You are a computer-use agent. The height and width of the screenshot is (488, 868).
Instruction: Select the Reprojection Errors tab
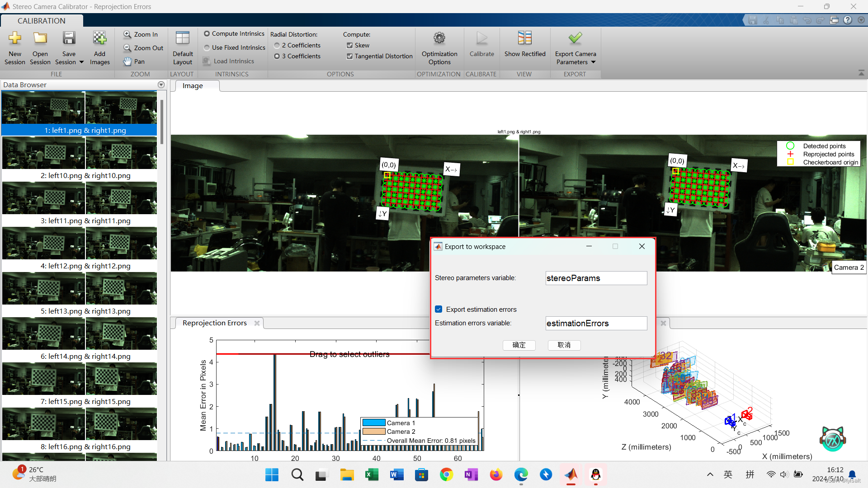click(214, 323)
